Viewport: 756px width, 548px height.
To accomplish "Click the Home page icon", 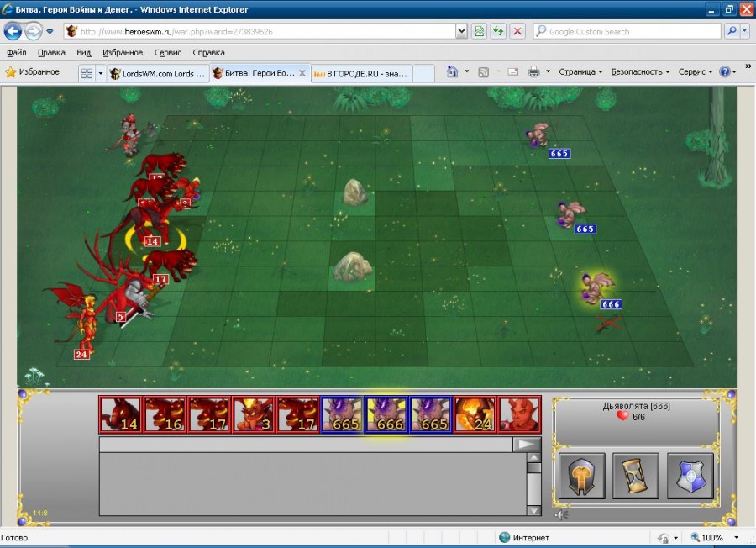I will click(452, 72).
